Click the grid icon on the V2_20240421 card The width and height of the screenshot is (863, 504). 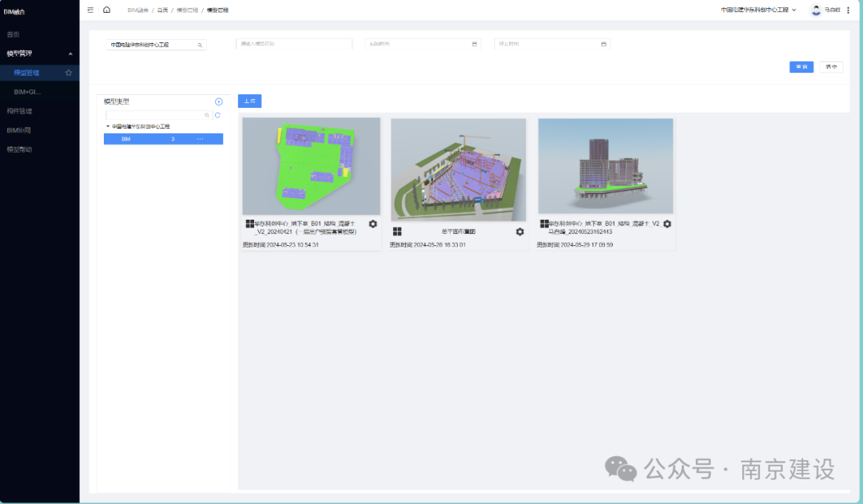pos(250,224)
